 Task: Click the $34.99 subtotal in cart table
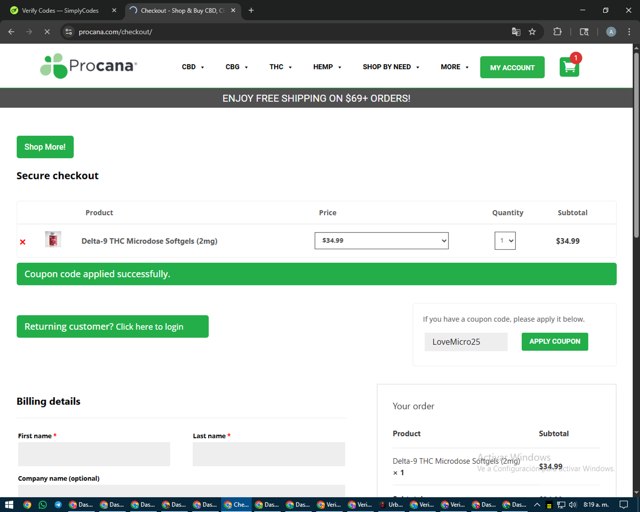click(x=567, y=241)
